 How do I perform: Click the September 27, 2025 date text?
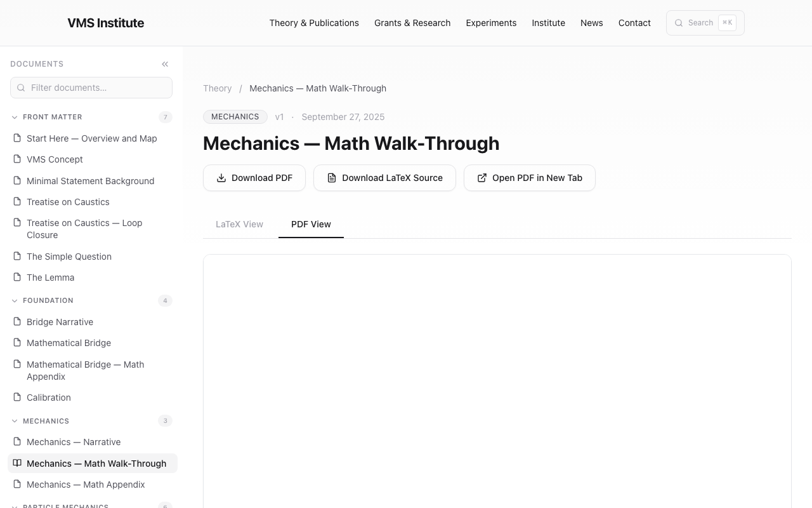tap(343, 117)
